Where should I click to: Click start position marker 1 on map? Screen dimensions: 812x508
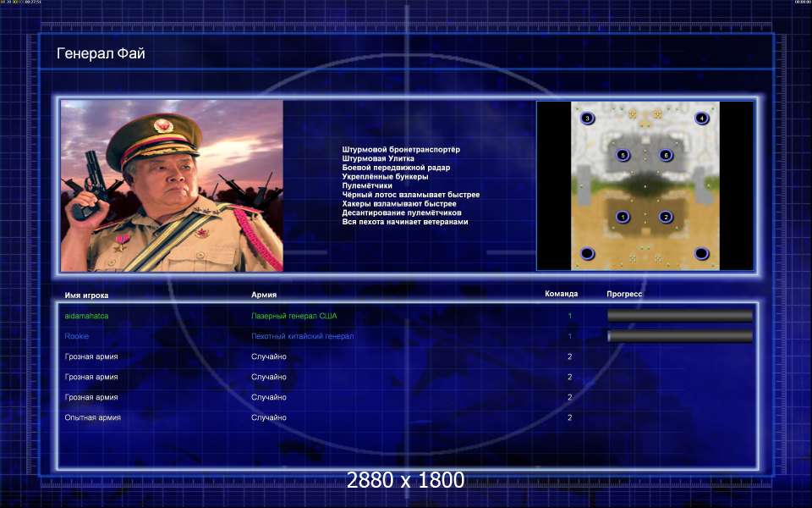(x=623, y=217)
